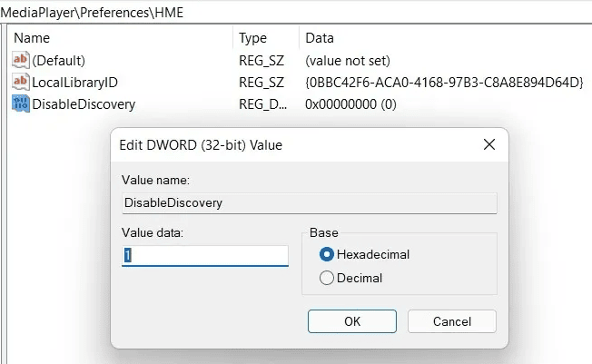592x364 pixels.
Task: Close the Edit DWORD dialog with X
Action: [x=488, y=145]
